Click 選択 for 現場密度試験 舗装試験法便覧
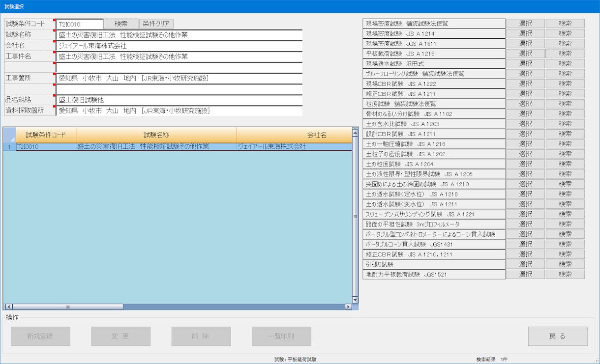The image size is (600, 364). [525, 24]
